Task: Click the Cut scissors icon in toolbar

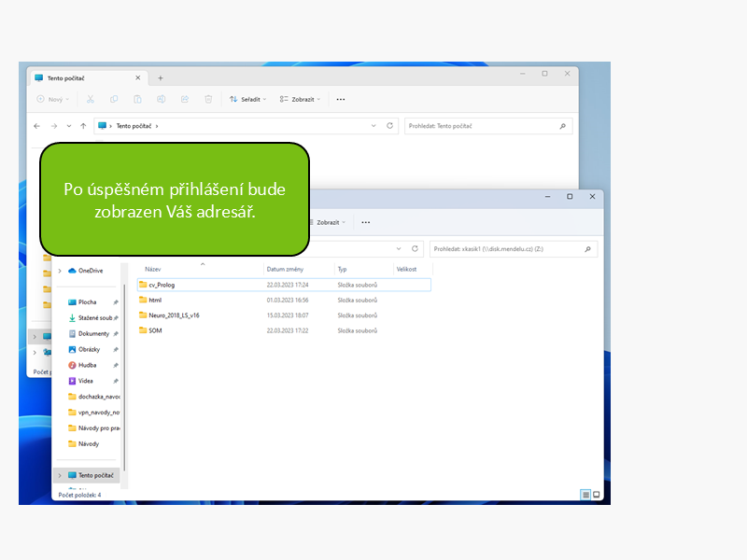Action: click(x=90, y=99)
